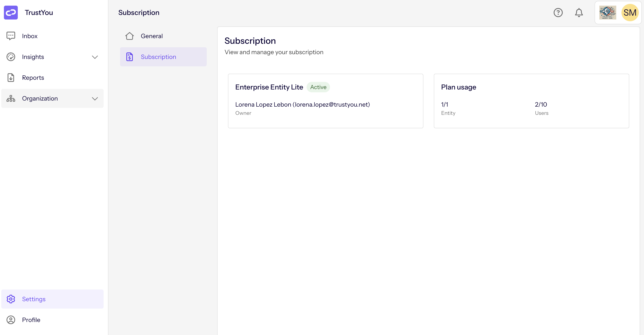644x335 pixels.
Task: Expand the Organization chevron
Action: click(95, 99)
